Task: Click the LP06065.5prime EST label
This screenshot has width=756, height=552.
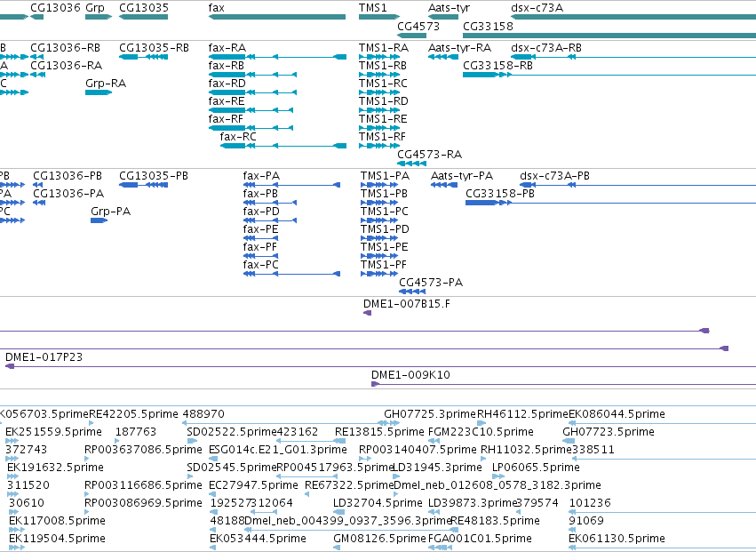Action: coord(536,467)
